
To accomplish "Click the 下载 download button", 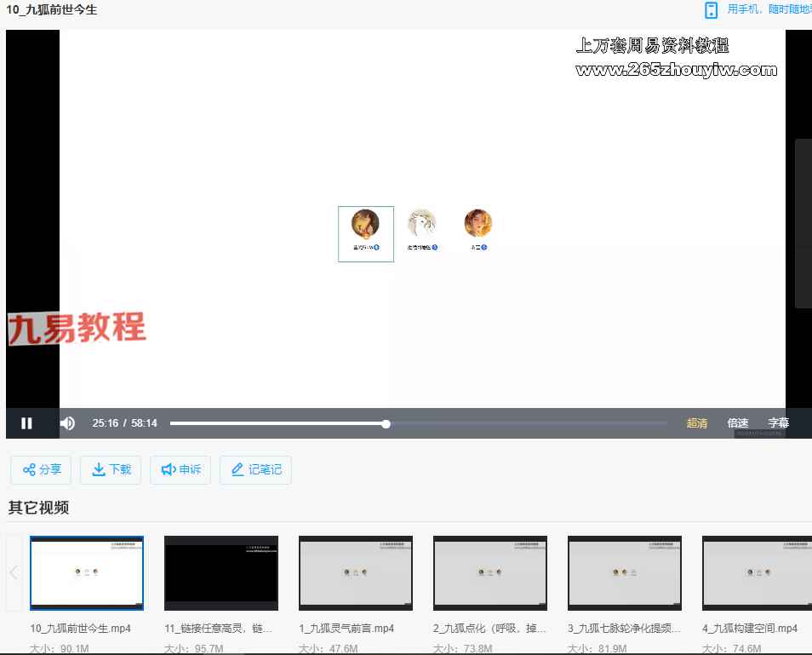I will (x=111, y=469).
